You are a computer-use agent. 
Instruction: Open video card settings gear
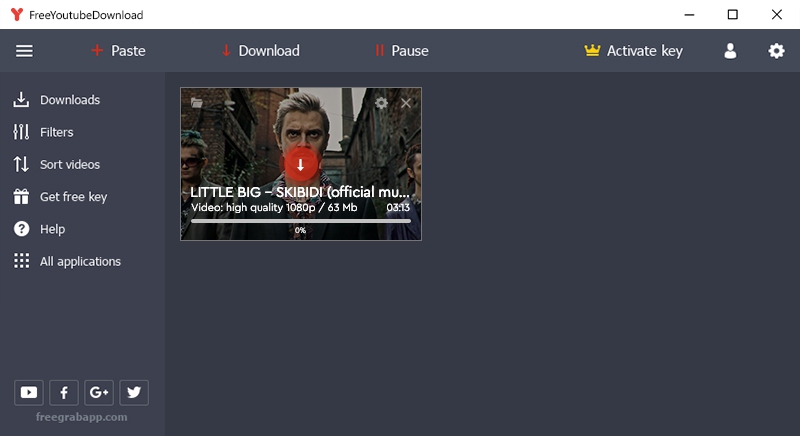381,103
